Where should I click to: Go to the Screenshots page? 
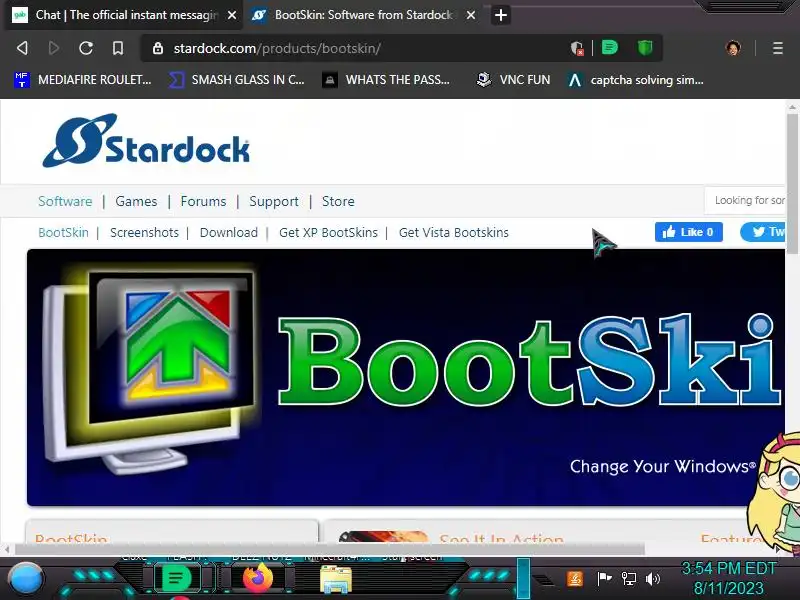tap(144, 233)
